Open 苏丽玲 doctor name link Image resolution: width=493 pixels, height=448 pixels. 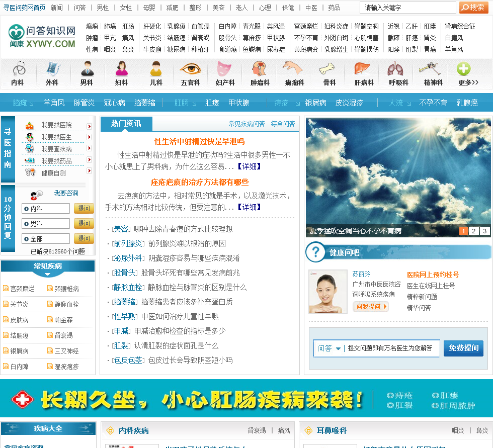pos(361,274)
